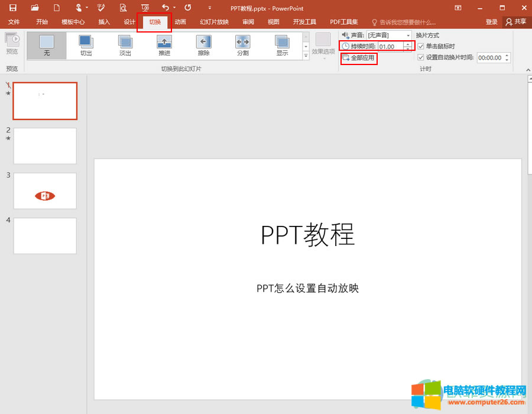The width and height of the screenshot is (532, 414).
Task: Trigger the Undo icon
Action: click(167, 8)
